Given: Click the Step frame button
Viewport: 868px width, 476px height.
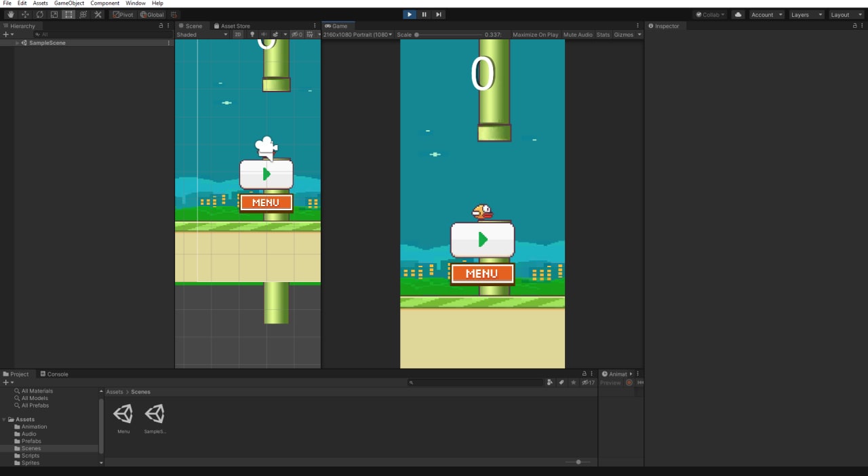Looking at the screenshot, I should click(x=439, y=14).
